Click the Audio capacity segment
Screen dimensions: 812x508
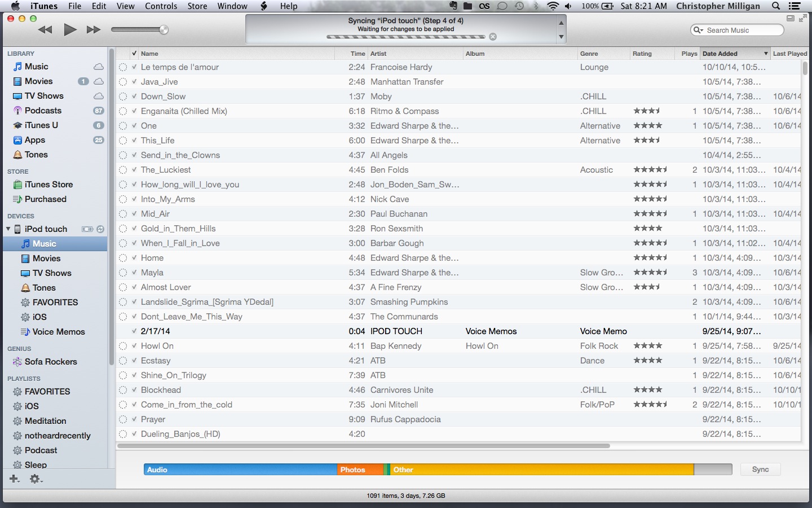point(240,470)
